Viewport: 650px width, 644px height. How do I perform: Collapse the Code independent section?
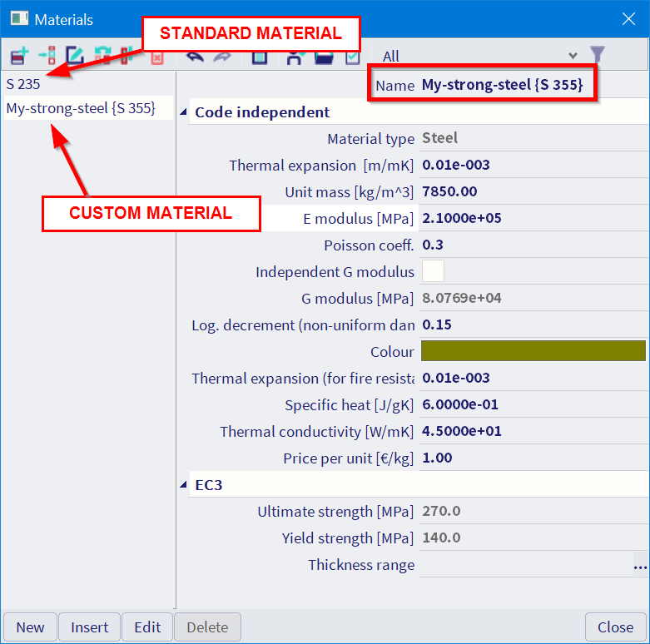(184, 113)
